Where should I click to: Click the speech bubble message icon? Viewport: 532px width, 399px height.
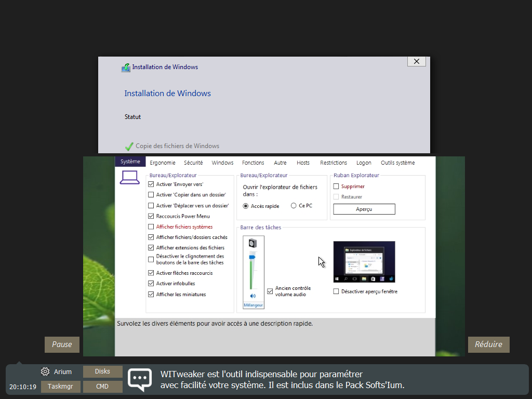[140, 380]
